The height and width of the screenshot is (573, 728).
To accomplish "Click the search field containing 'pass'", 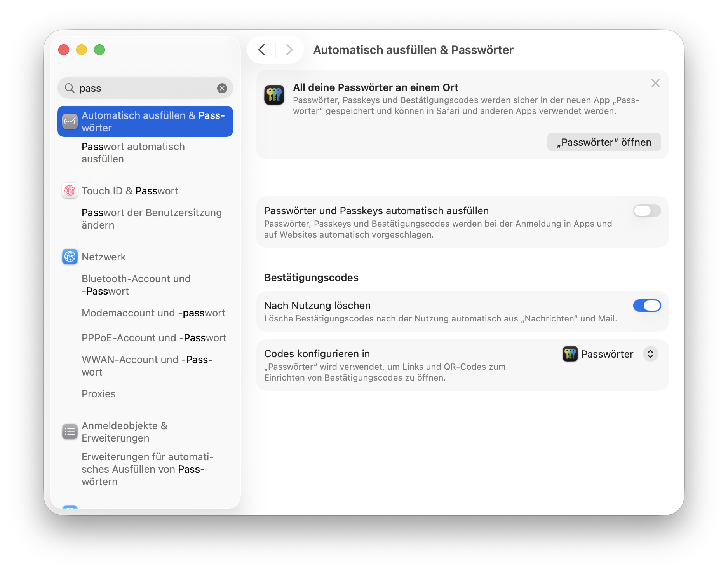I will [148, 88].
